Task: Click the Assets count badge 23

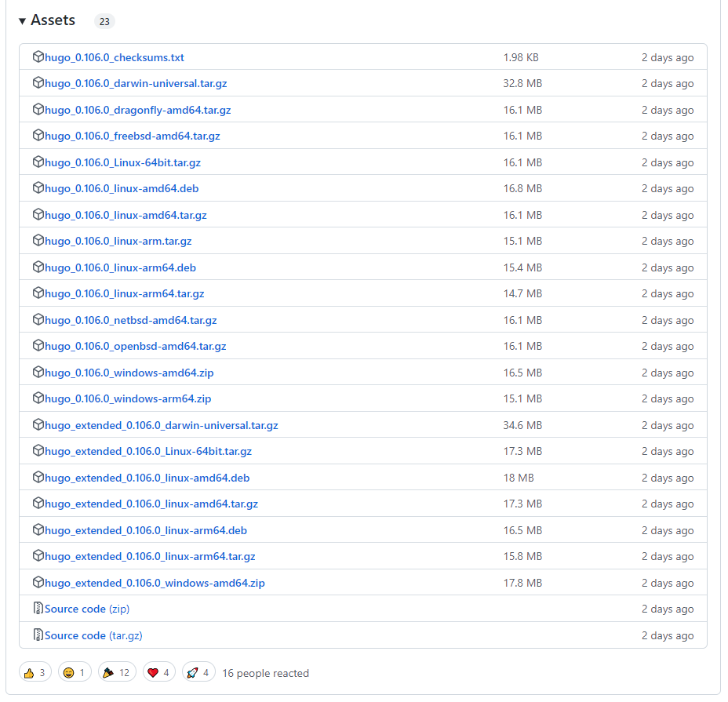Action: pos(104,21)
